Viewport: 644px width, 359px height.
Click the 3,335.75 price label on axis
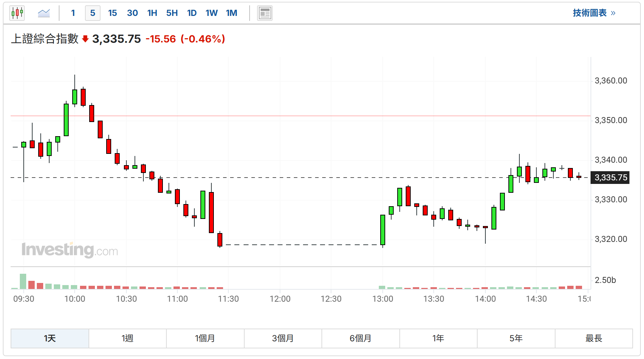pyautogui.click(x=611, y=178)
